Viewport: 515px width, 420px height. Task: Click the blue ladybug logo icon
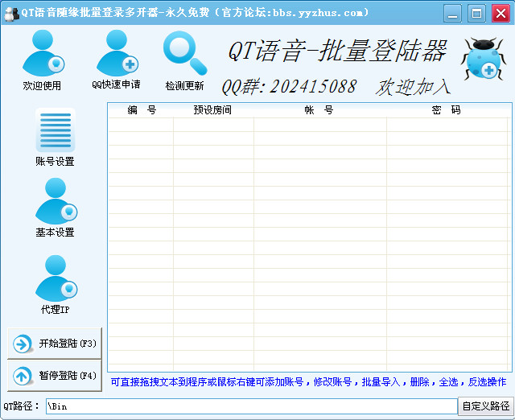coord(483,60)
